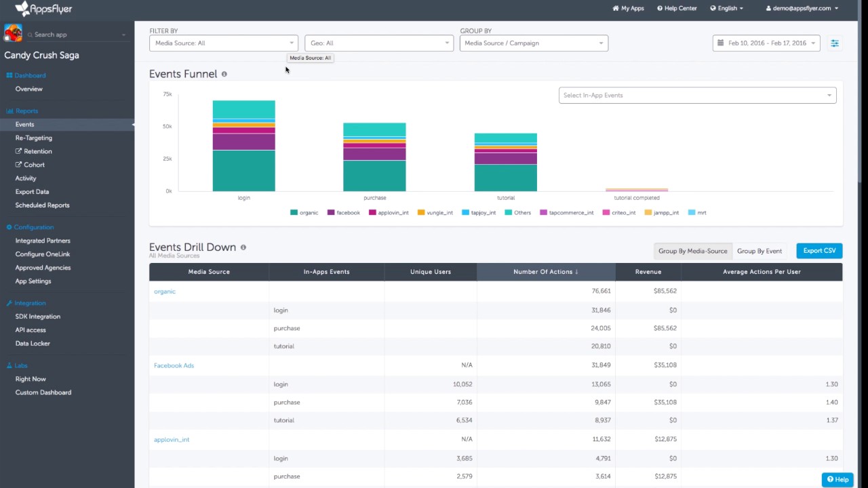
Task: Open the Help chat button
Action: pos(837,479)
